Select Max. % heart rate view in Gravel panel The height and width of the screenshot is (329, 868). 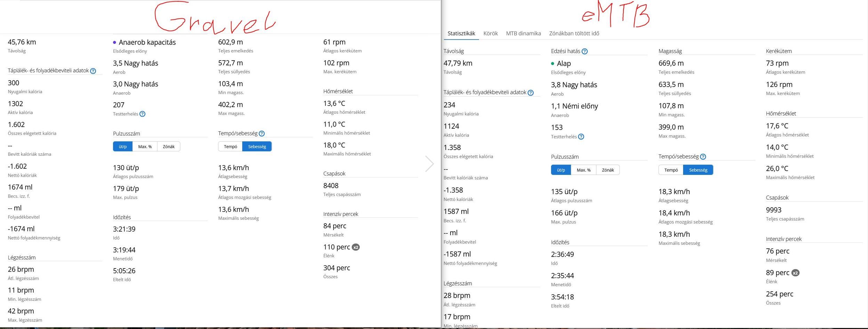[145, 147]
